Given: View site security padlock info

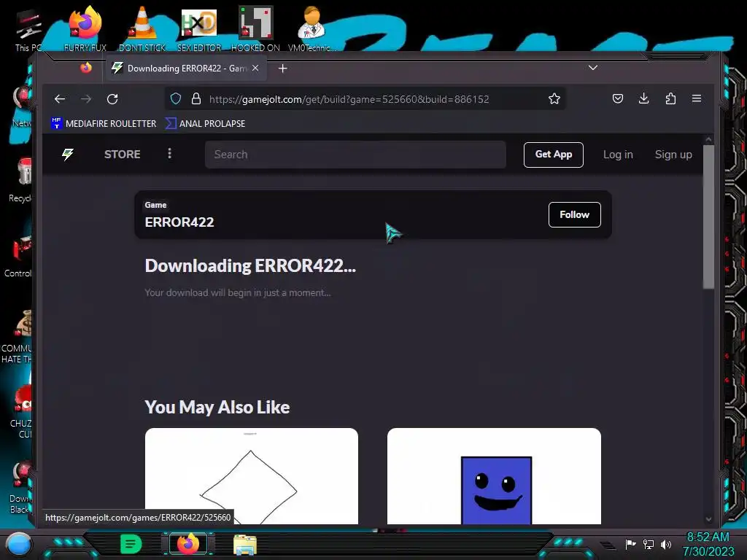Looking at the screenshot, I should (196, 98).
